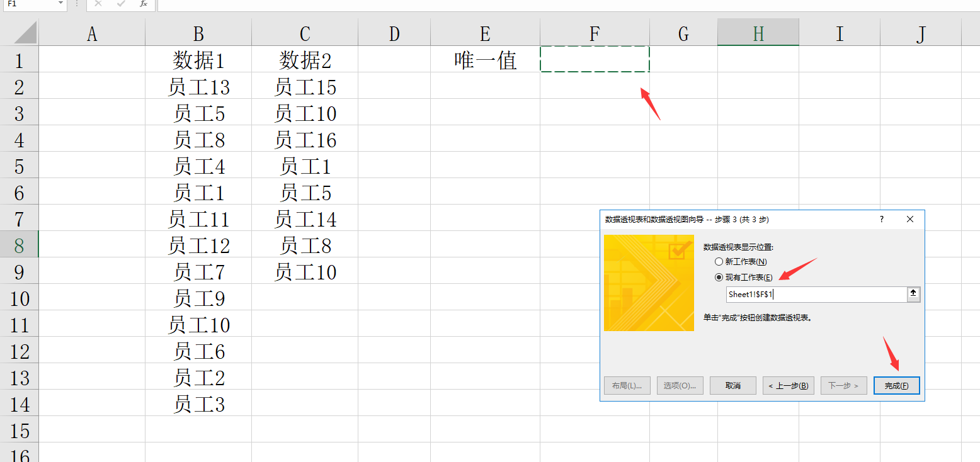Click cell containing 员工3

[198, 404]
